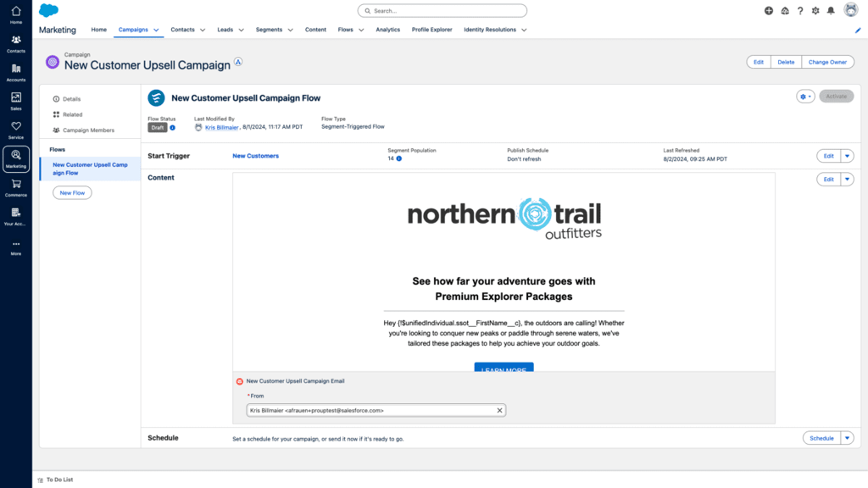Select the Campaigns tab

point(133,30)
